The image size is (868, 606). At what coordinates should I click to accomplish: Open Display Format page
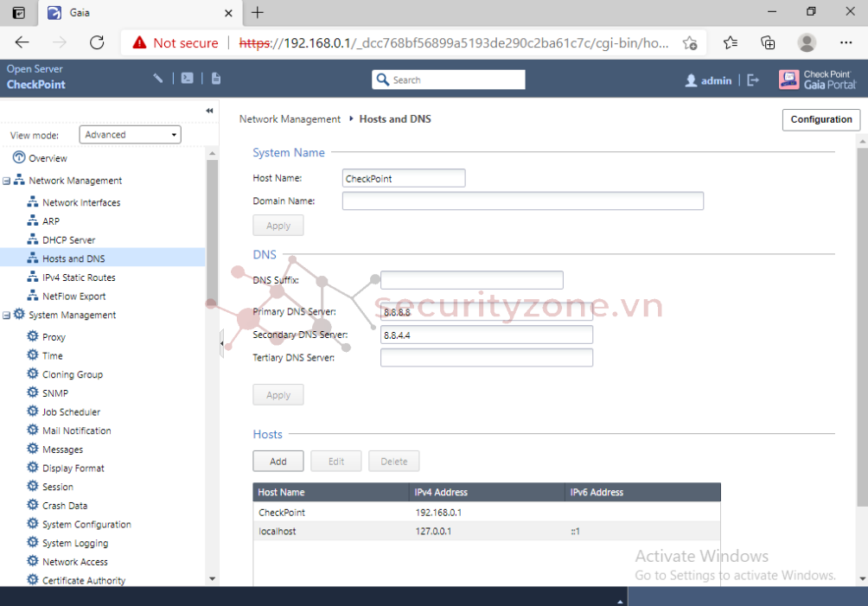pyautogui.click(x=73, y=469)
